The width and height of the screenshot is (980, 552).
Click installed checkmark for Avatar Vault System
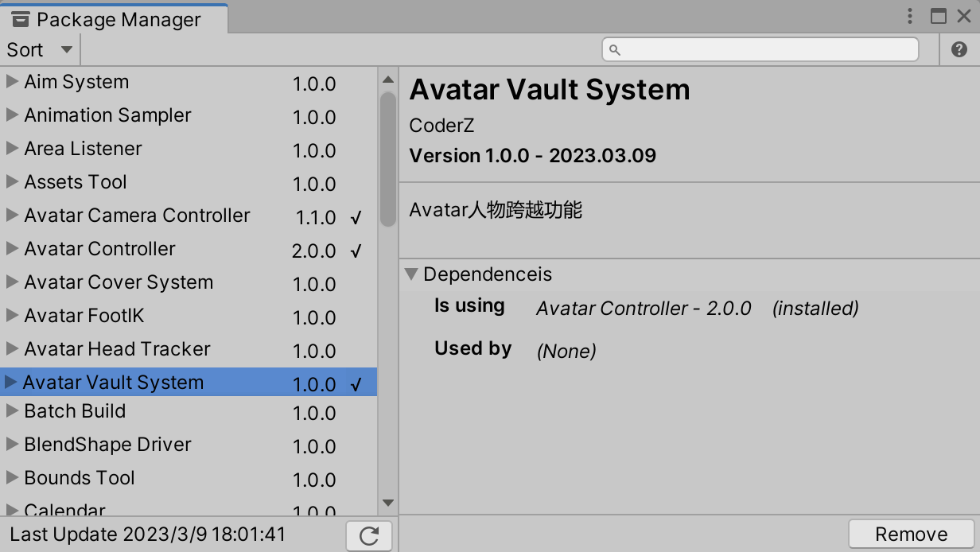click(x=356, y=384)
